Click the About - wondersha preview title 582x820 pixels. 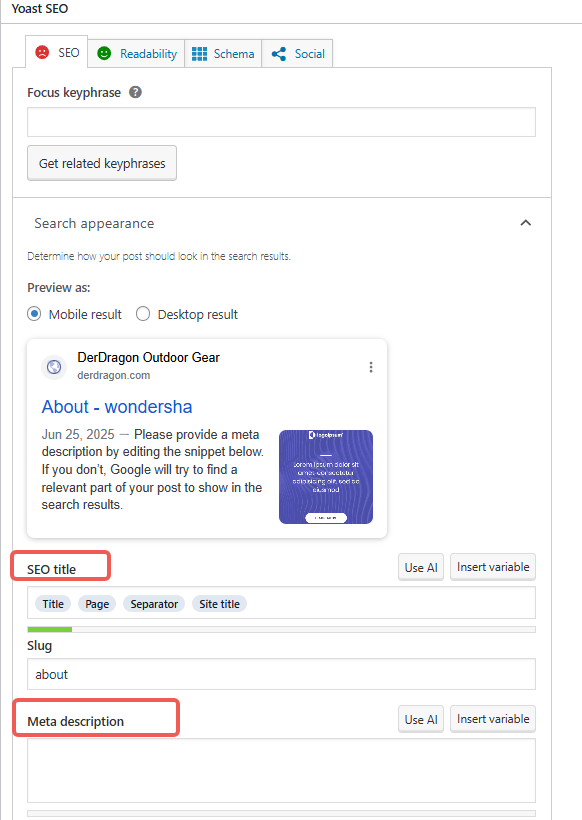click(117, 407)
